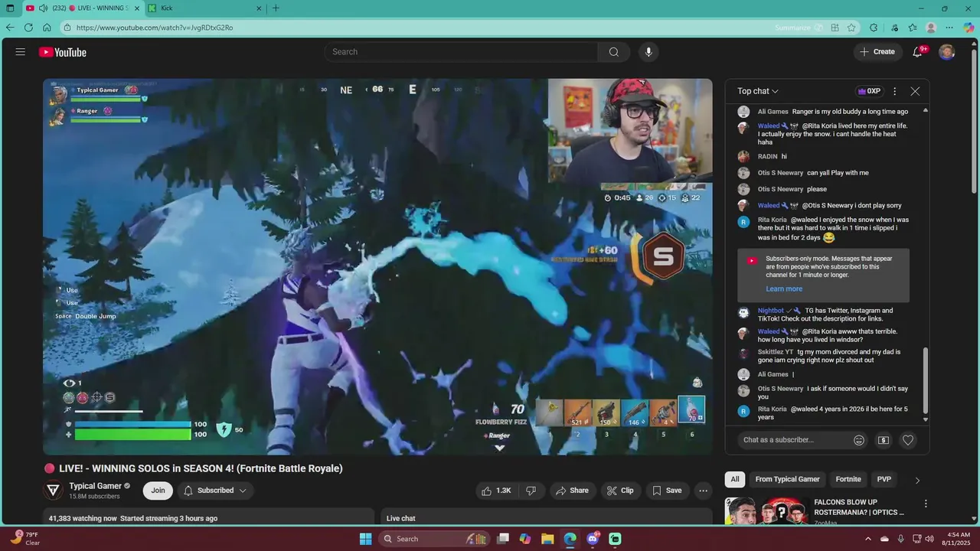Image resolution: width=980 pixels, height=551 pixels.
Task: Go to browser home page
Action: pos(47,28)
